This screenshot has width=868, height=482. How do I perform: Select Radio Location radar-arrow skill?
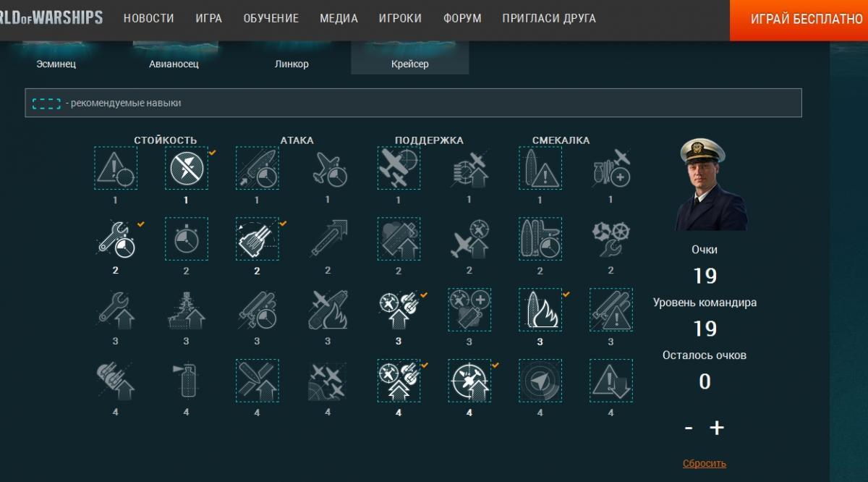coord(541,381)
